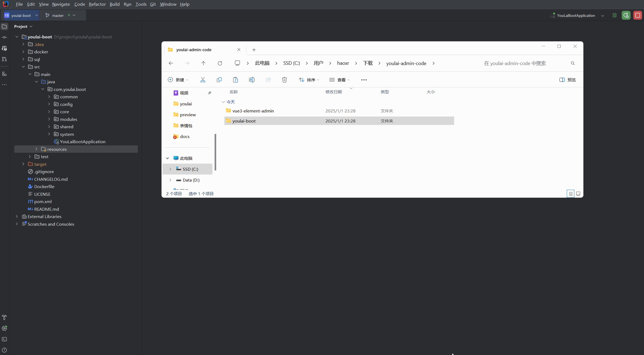Click the Cut scissors icon in Explorer

pos(203,80)
